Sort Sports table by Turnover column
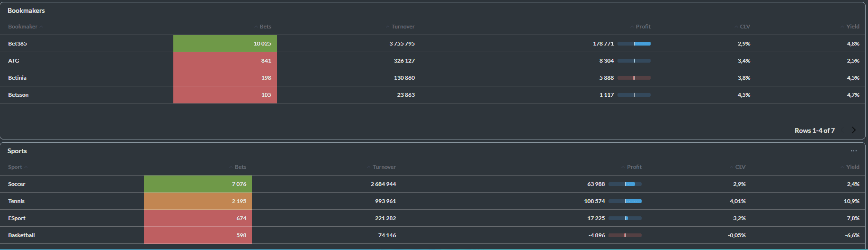This screenshot has width=868, height=250. [x=384, y=167]
